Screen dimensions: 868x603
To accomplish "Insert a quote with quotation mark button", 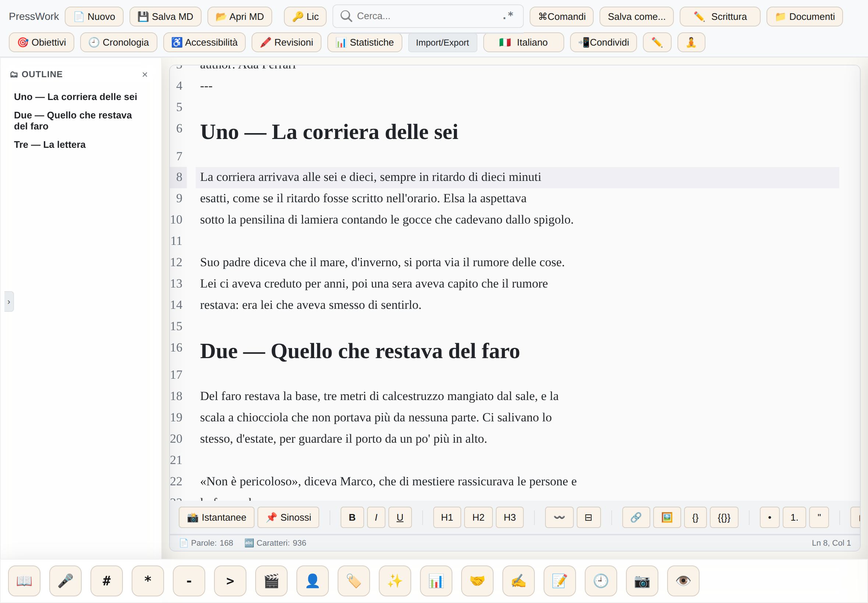I will click(819, 517).
